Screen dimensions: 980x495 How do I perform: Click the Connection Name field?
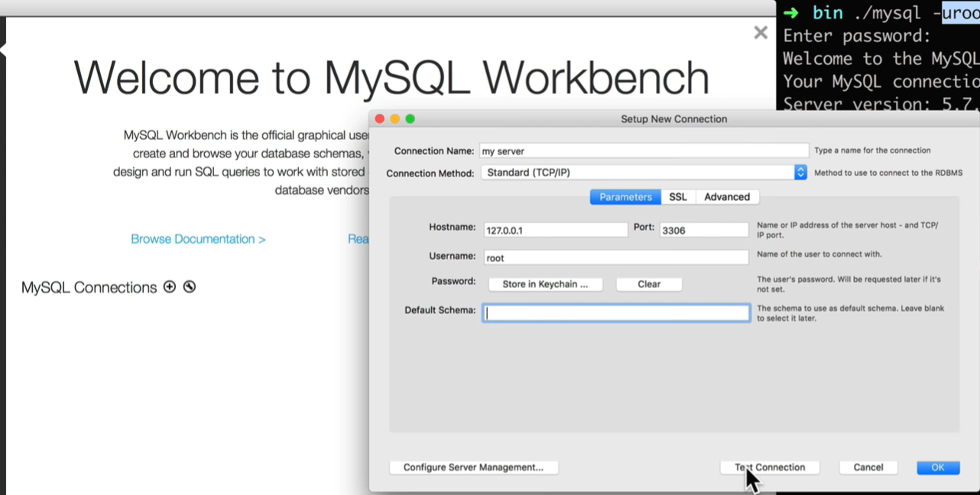click(644, 151)
